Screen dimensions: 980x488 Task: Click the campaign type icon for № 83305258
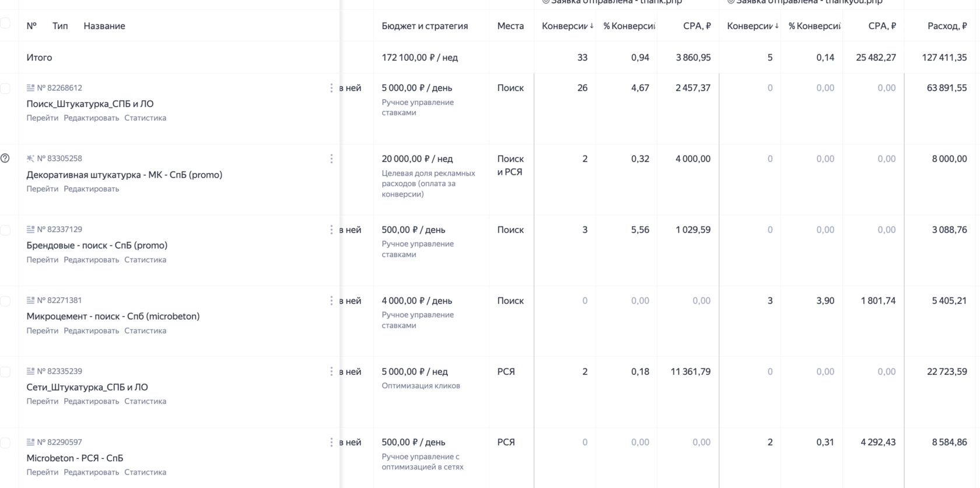30,158
